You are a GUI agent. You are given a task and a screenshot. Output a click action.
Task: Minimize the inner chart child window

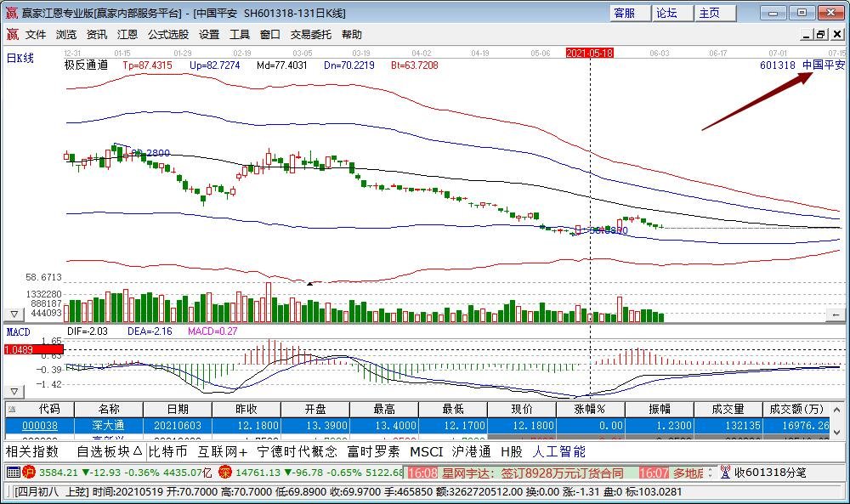coord(807,35)
